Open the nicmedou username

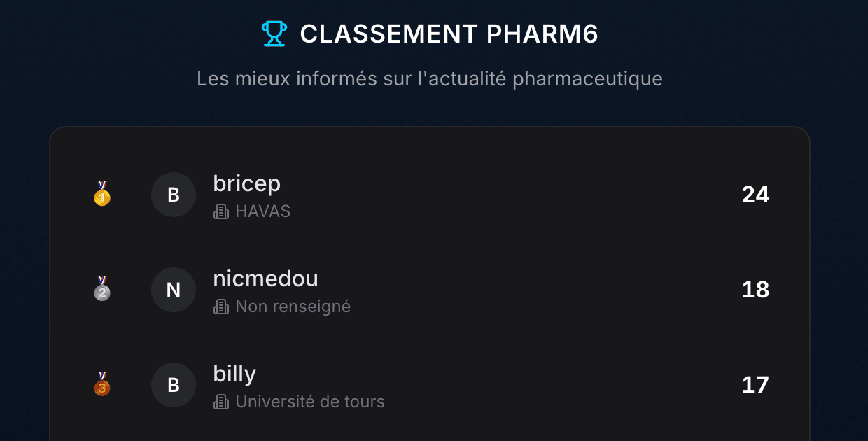point(265,279)
